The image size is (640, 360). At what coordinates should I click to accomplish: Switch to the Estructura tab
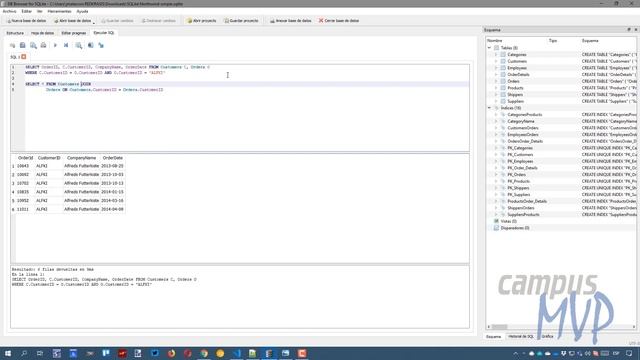[15, 33]
